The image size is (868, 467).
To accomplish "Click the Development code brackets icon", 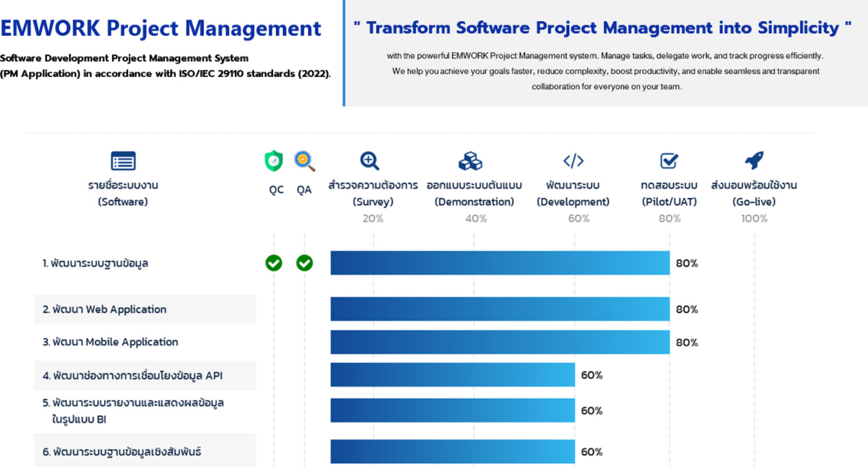I will 573,161.
